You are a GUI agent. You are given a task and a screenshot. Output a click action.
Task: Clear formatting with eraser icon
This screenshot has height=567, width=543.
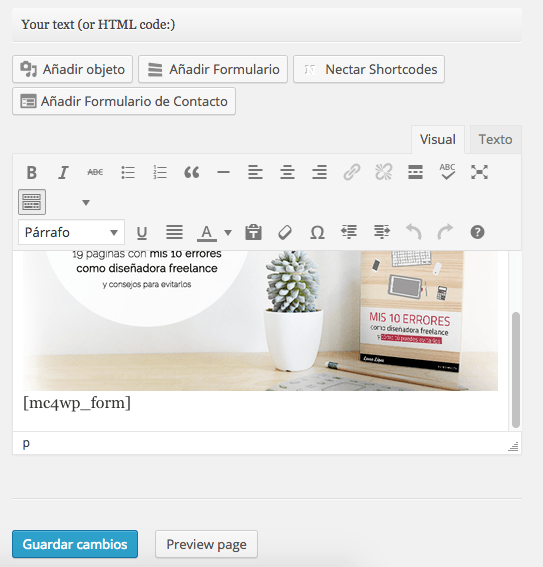(285, 232)
